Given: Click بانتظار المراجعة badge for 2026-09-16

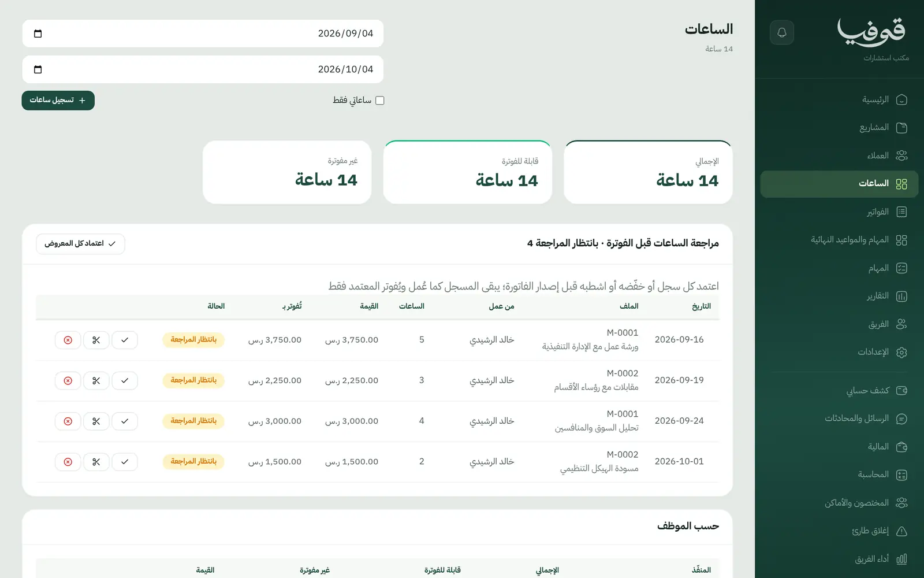Looking at the screenshot, I should tap(193, 340).
